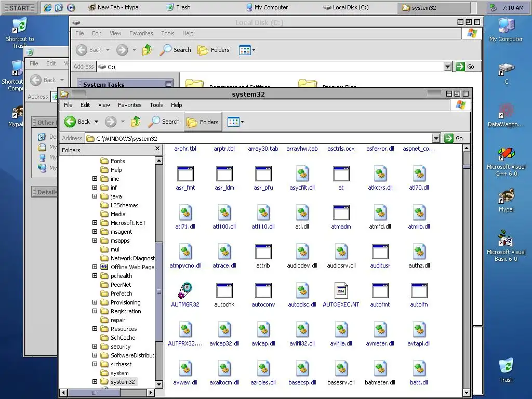The height and width of the screenshot is (399, 532).
Task: Select the AUTOEXEC.NT file icon
Action: click(x=341, y=291)
